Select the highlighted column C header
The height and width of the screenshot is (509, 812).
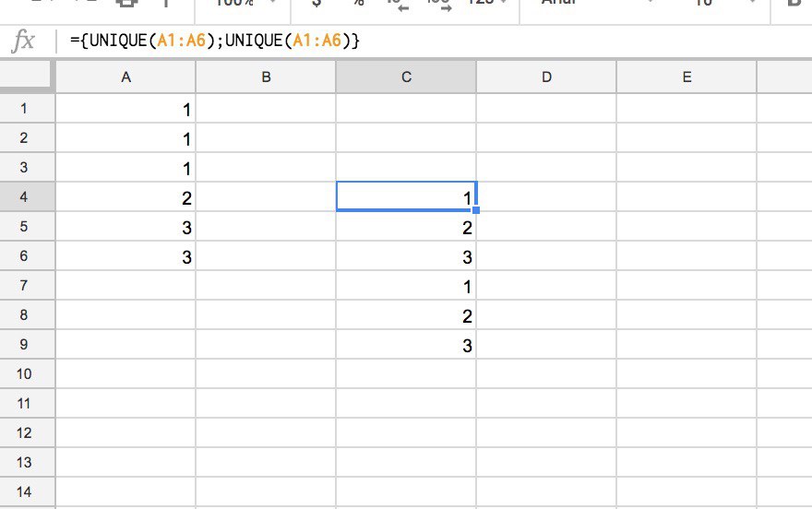click(406, 78)
